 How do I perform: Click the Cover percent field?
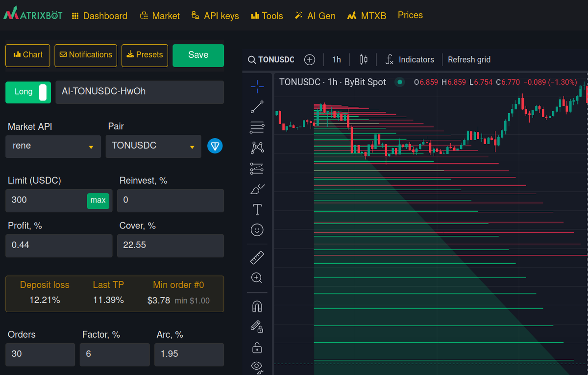(x=171, y=246)
